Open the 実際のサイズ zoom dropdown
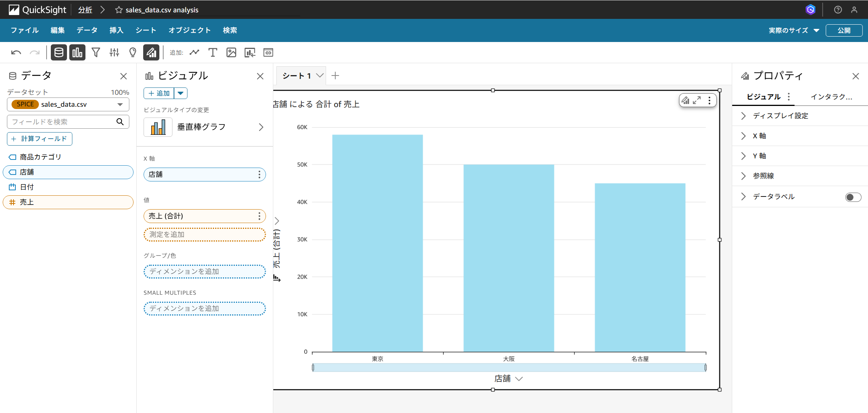Image resolution: width=868 pixels, height=413 pixels. point(794,30)
